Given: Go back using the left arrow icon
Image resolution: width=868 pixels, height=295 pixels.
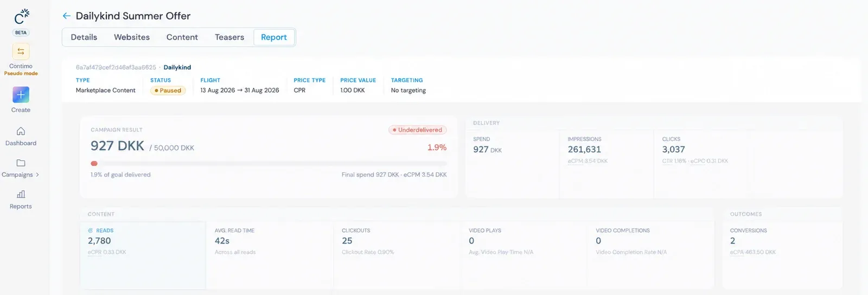Looking at the screenshot, I should (67, 16).
